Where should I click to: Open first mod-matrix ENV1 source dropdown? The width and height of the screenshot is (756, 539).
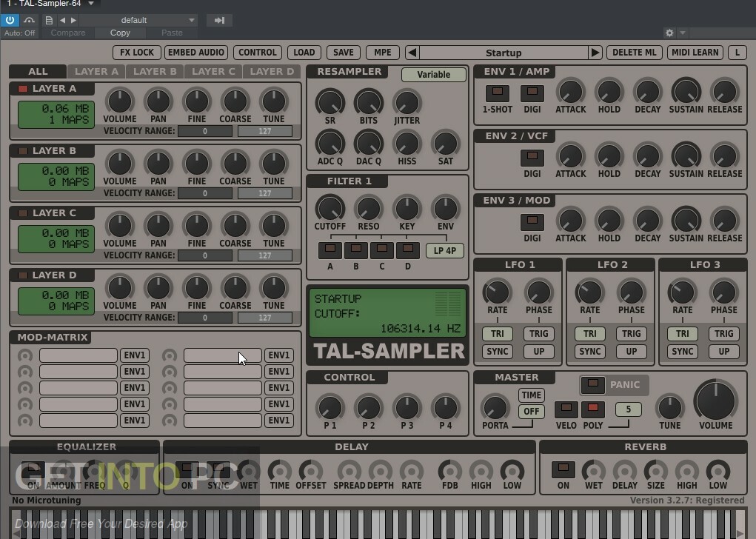[135, 355]
